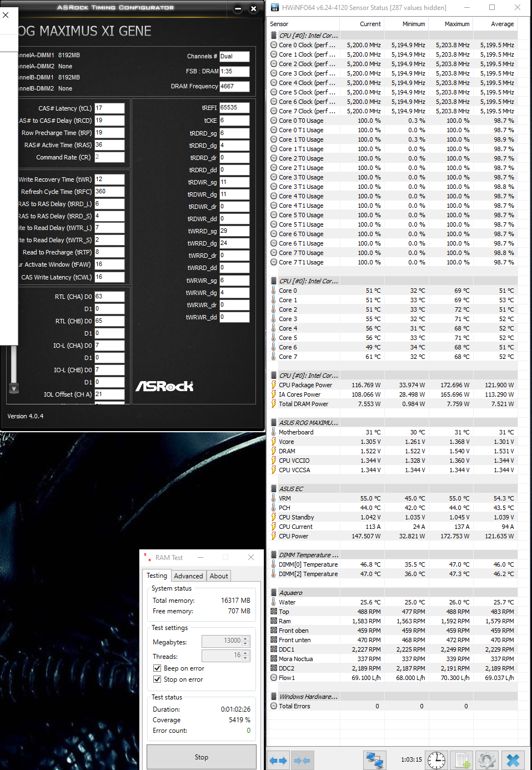Click the Minimum column header in HWiNFO
532x770 pixels.
(x=405, y=24)
